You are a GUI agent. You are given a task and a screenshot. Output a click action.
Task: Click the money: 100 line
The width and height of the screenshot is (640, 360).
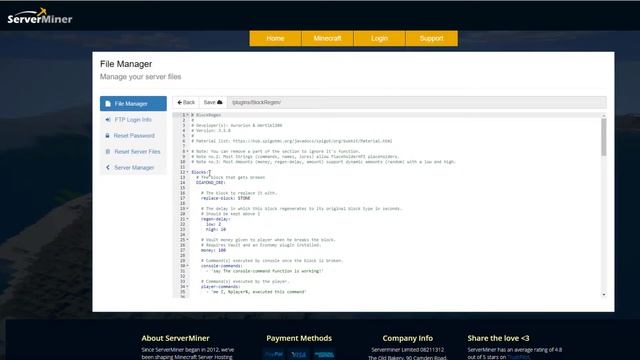click(x=213, y=250)
